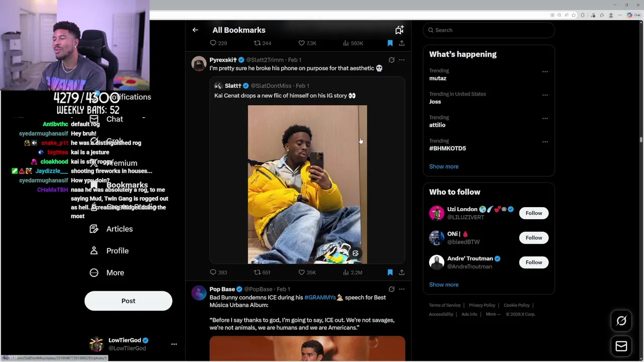
Task: Open the Andre' Troutman profile avatar
Action: [x=437, y=262]
